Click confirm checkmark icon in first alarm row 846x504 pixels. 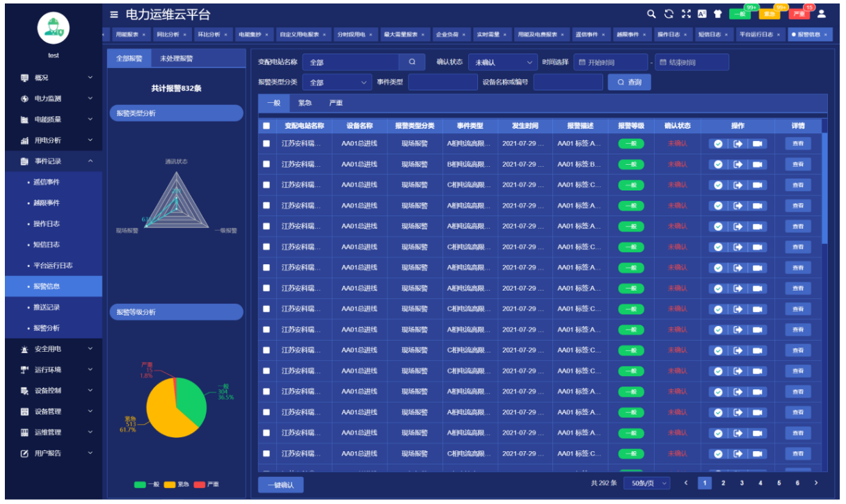click(719, 144)
